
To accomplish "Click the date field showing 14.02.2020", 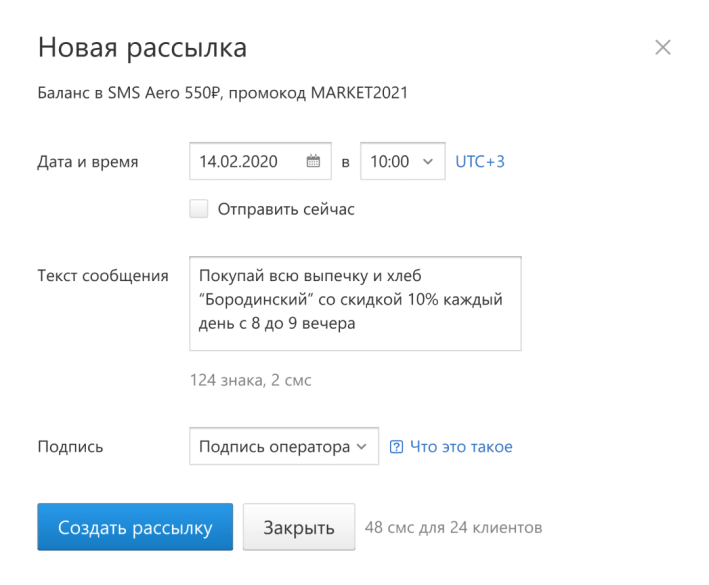I will tap(260, 161).
